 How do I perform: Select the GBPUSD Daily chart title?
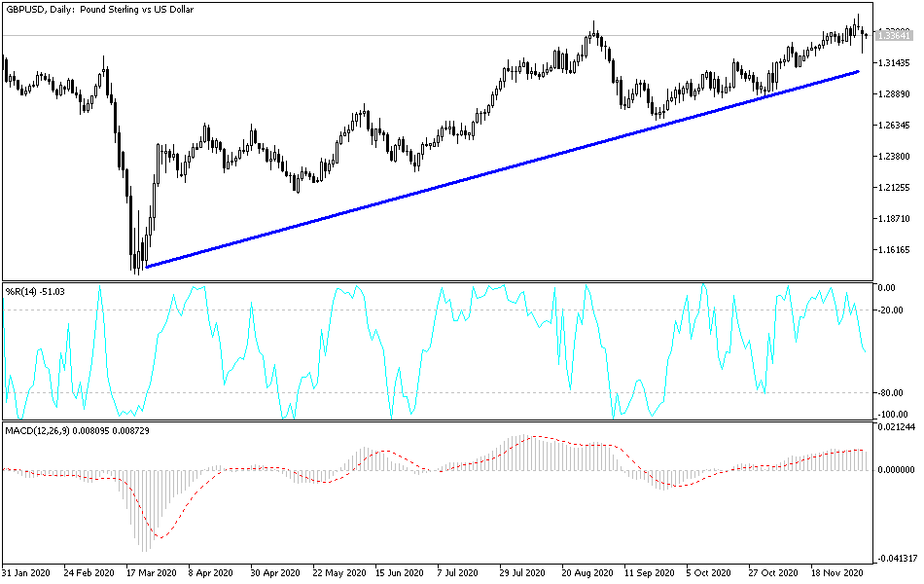coord(99,10)
